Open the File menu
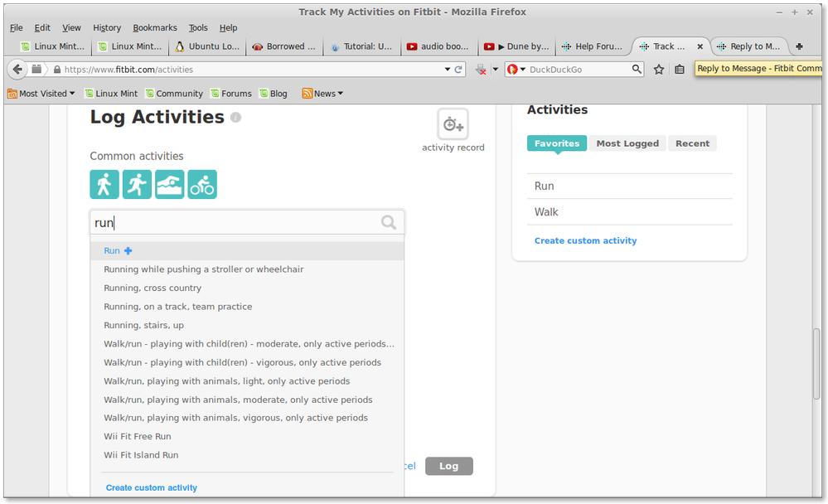Image resolution: width=828 pixels, height=504 pixels. pos(17,27)
